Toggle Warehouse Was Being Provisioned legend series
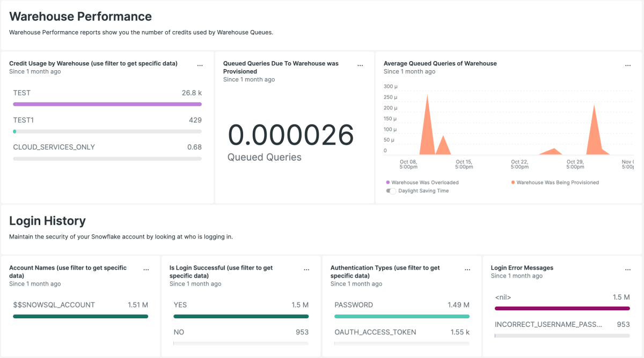This screenshot has width=644, height=358. [557, 182]
